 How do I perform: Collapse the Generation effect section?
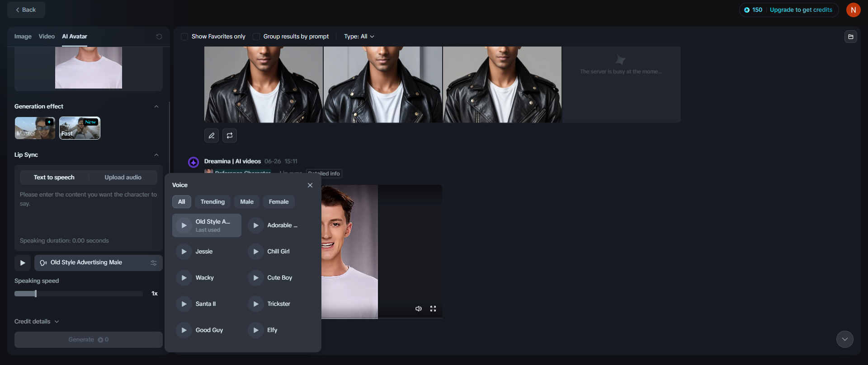156,107
